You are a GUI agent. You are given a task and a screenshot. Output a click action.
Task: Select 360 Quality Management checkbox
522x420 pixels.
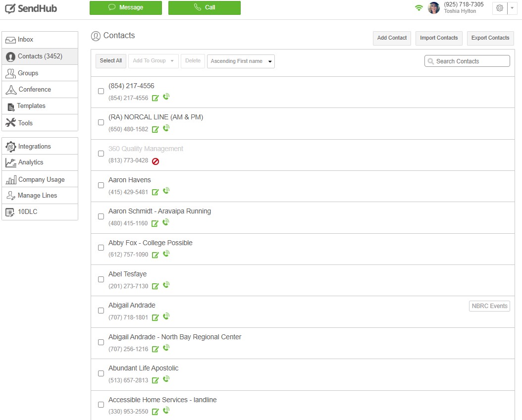click(101, 154)
